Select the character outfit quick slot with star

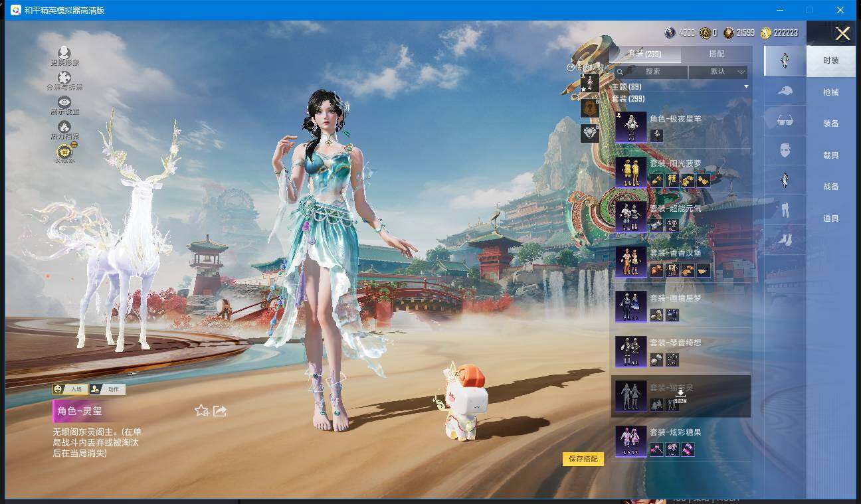tap(590, 83)
